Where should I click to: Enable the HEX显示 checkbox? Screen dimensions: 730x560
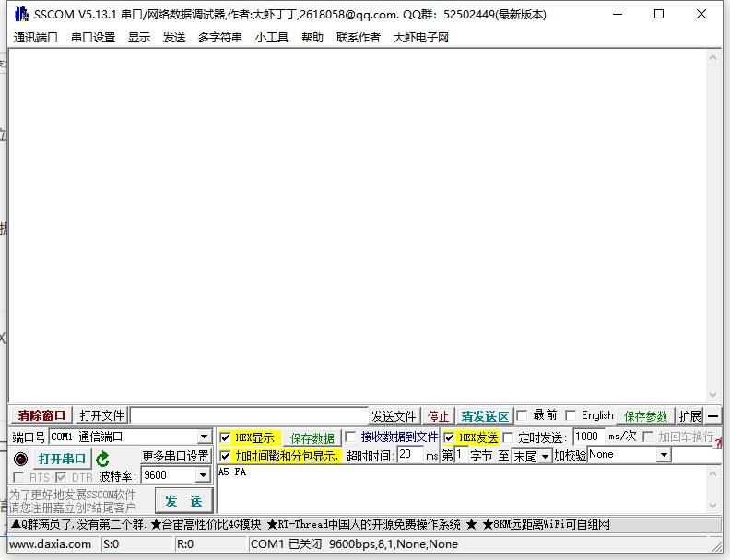click(x=225, y=437)
